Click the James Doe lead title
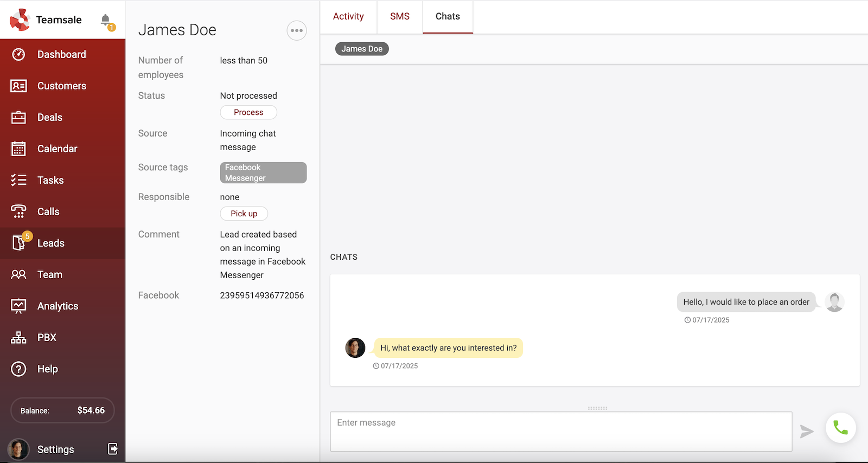Image resolution: width=868 pixels, height=463 pixels. pos(177,30)
